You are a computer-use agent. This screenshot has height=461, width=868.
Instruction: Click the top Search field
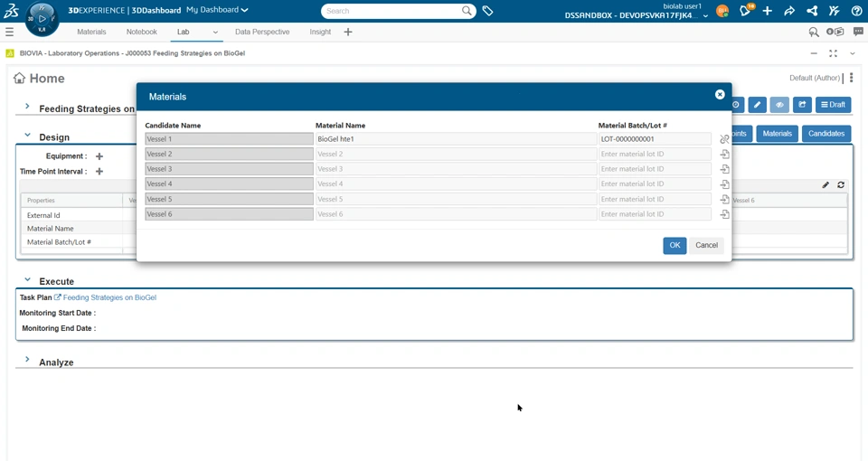(x=392, y=11)
